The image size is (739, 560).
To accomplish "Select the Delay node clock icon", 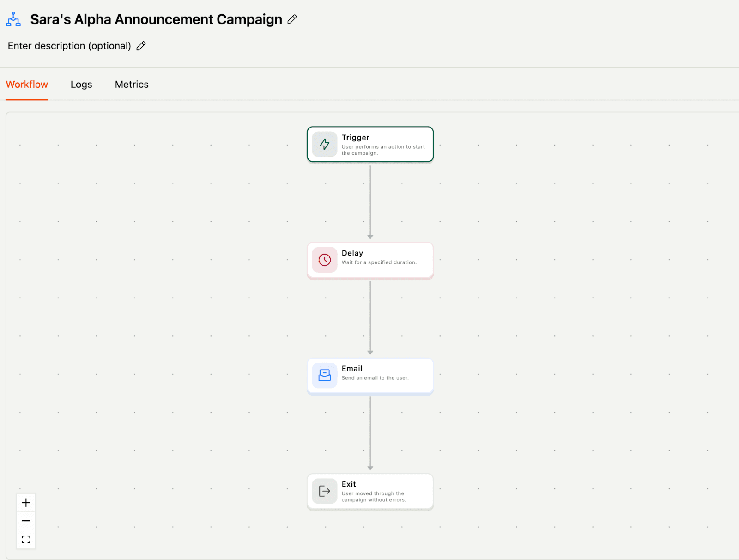I will (325, 260).
